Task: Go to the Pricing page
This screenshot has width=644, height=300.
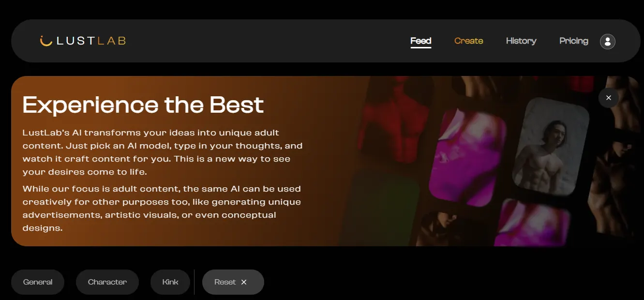Action: coord(574,41)
